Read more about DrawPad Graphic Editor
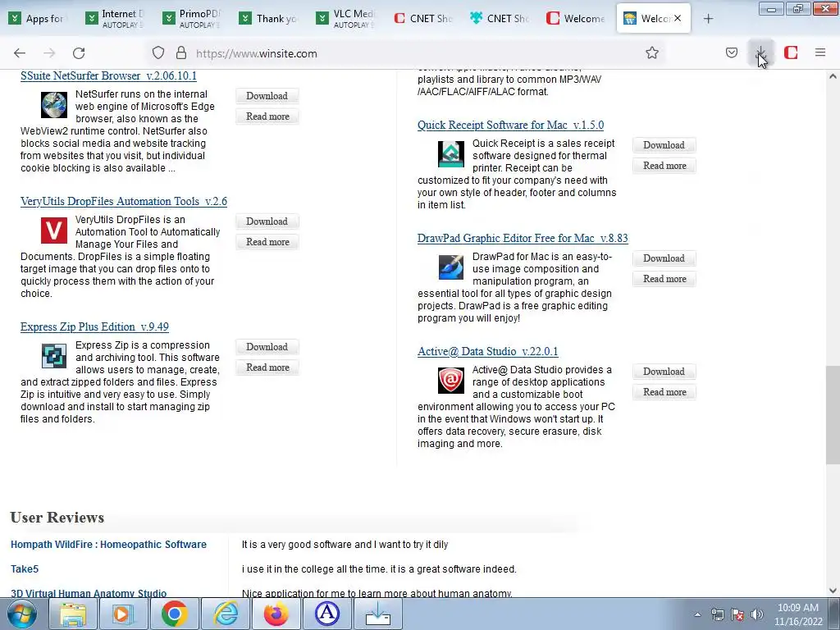The width and height of the screenshot is (840, 630). pos(664,279)
